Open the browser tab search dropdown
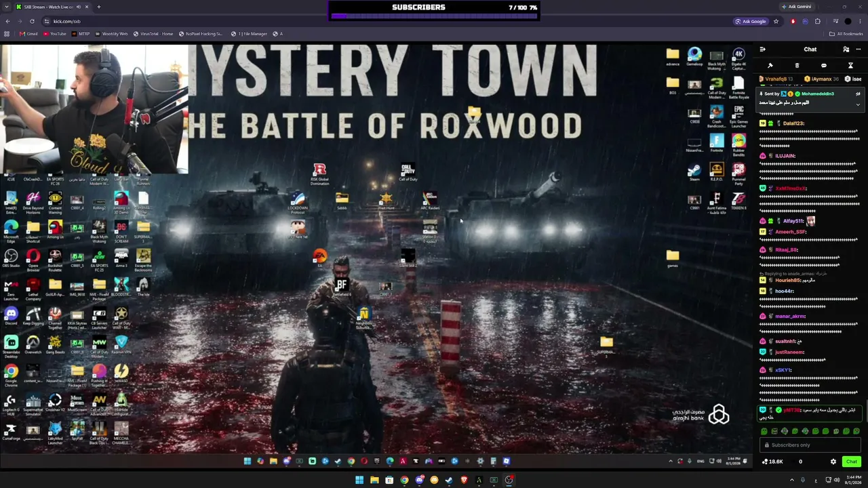 tap(6, 7)
